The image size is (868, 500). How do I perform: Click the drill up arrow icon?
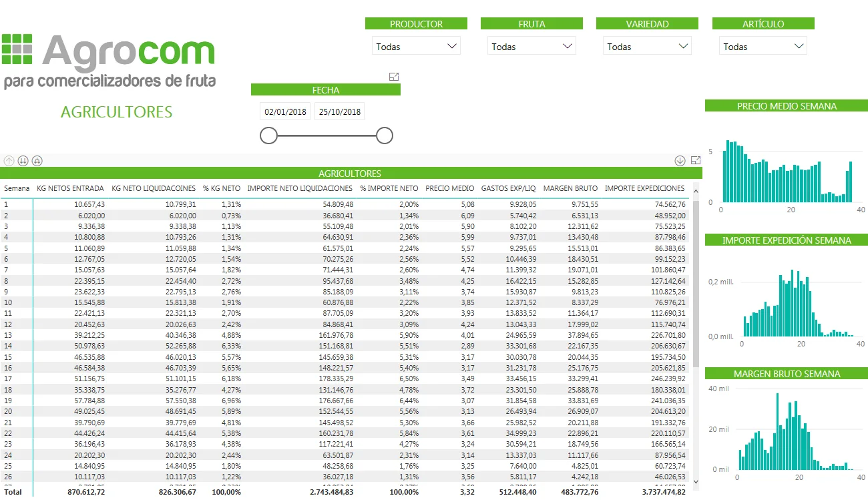[x=9, y=160]
